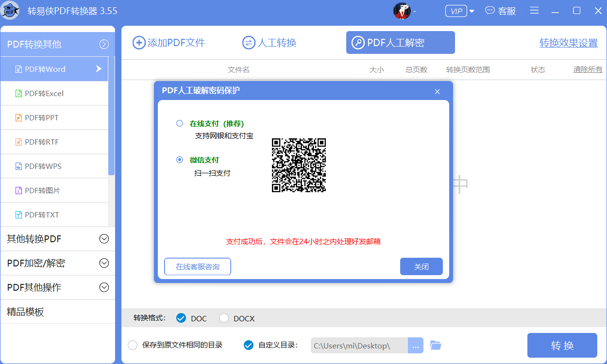Click the PDF人工解密 key icon
This screenshot has height=364, width=607.
[358, 43]
